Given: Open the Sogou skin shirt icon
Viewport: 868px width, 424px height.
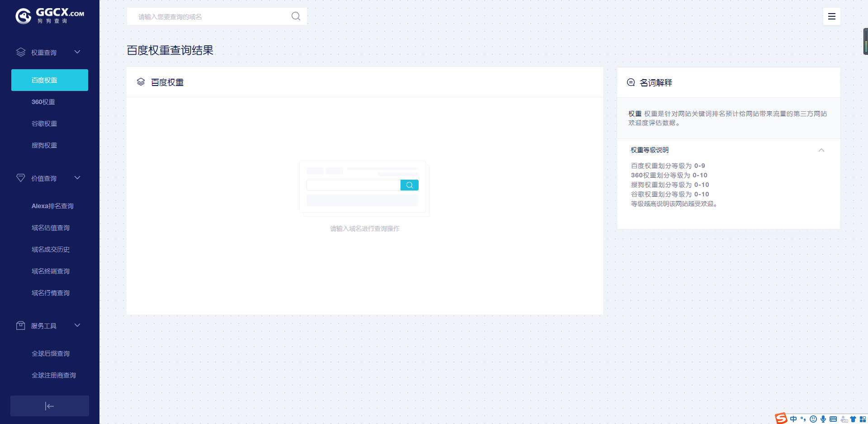Looking at the screenshot, I should [x=853, y=419].
